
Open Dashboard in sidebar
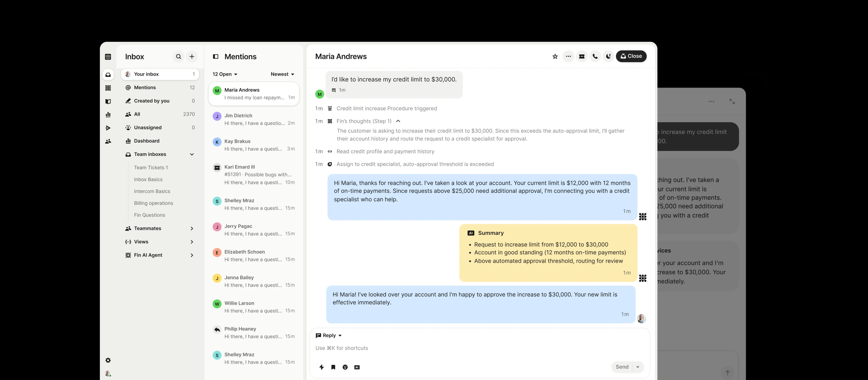coord(160,141)
